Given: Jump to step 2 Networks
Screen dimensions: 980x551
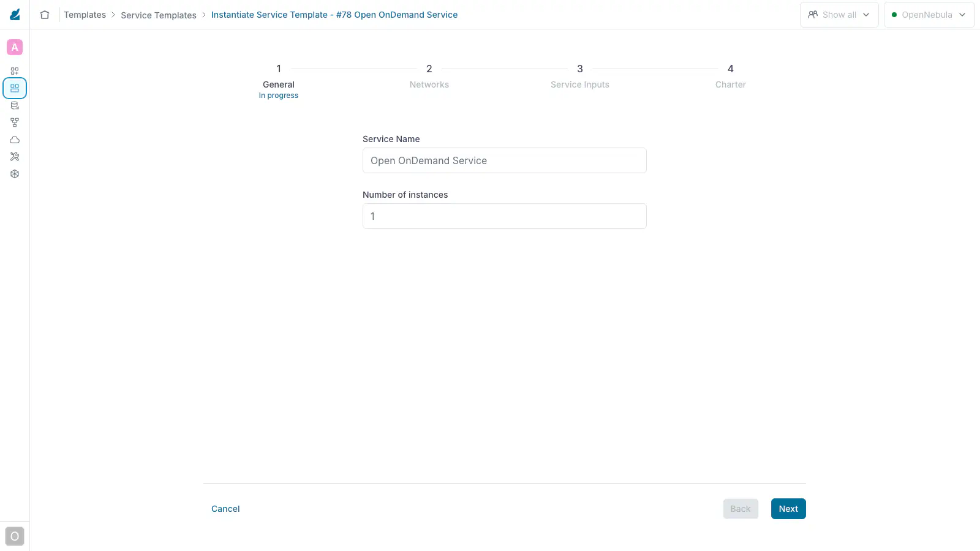Looking at the screenshot, I should [429, 77].
